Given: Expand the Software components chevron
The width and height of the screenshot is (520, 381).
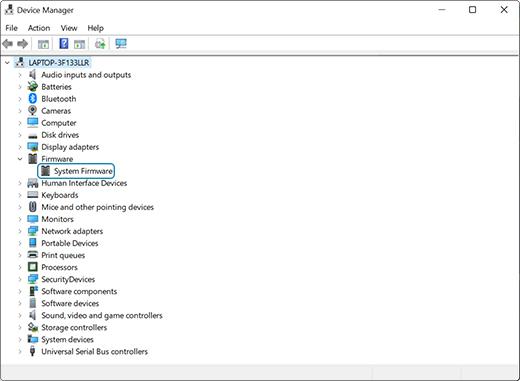Looking at the screenshot, I should (x=20, y=291).
